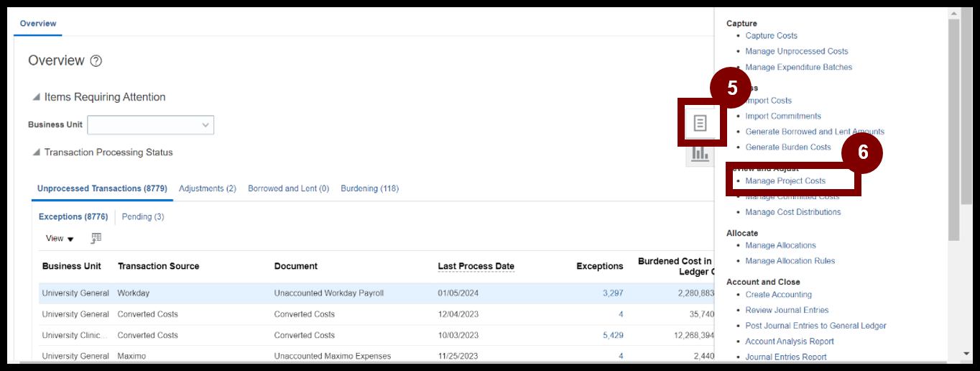Open Journal Entries Report link
This screenshot has height=371, width=980.
coord(786,357)
